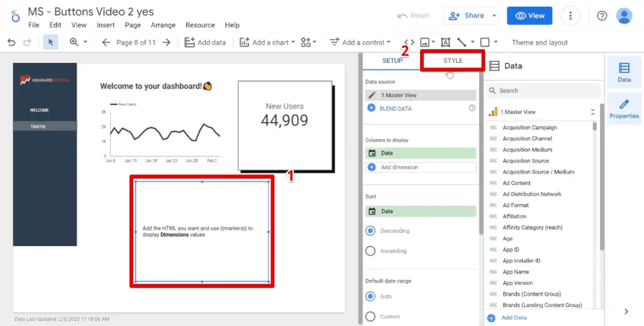
Task: Insert a text box
Action: click(446, 42)
